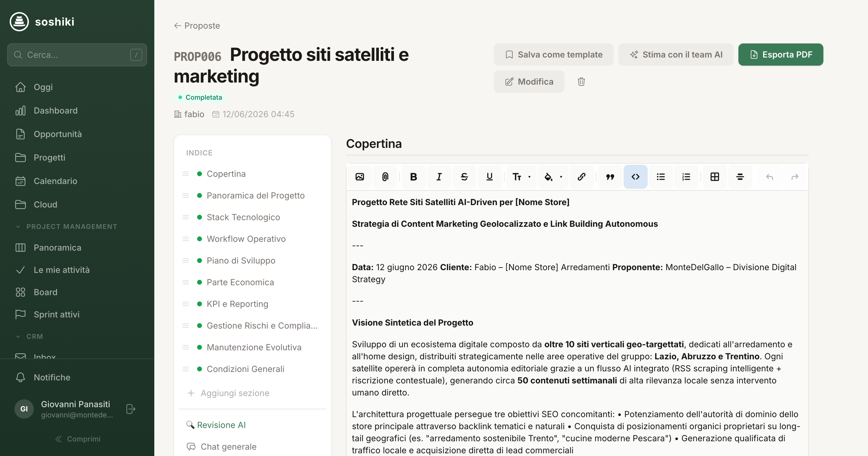Select KPI e Reporting section

tap(237, 304)
